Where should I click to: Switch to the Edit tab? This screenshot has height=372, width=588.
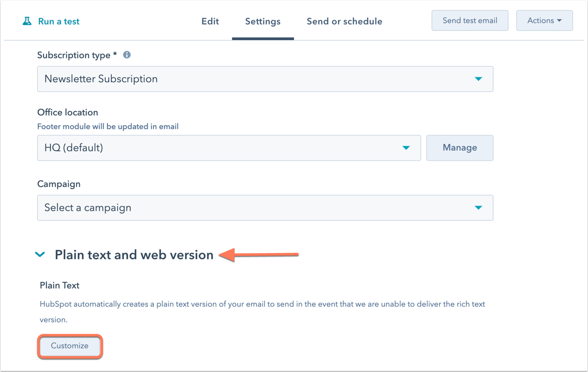[x=210, y=21]
